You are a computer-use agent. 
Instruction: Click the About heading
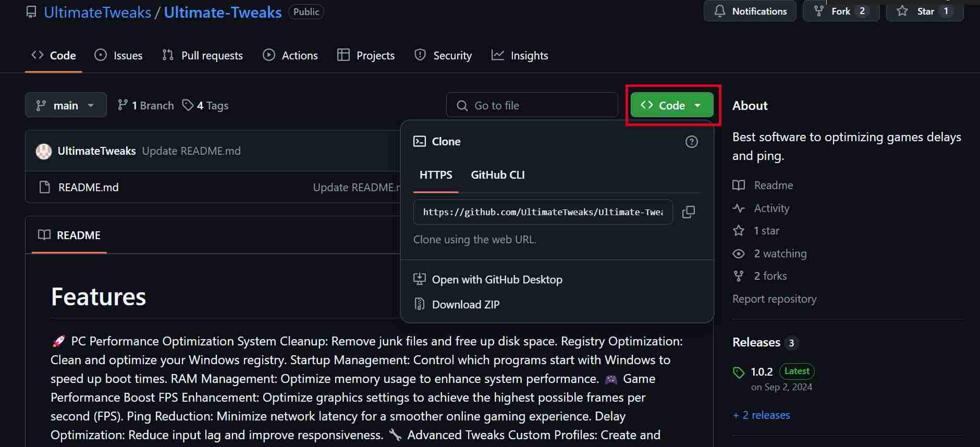(750, 105)
